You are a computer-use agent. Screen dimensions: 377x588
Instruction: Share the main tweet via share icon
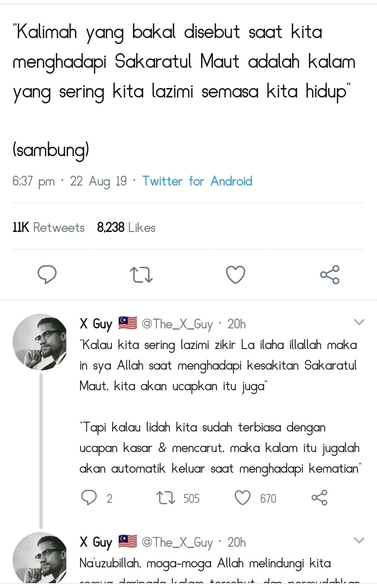(x=330, y=275)
